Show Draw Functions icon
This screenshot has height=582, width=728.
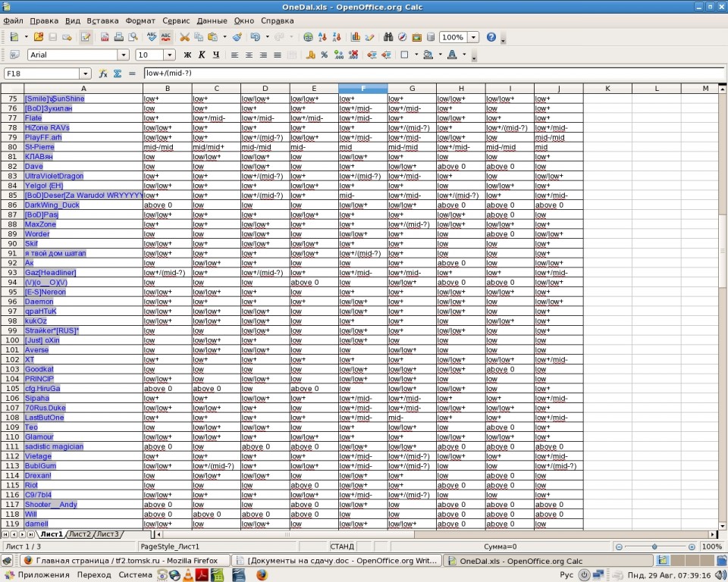(369, 37)
